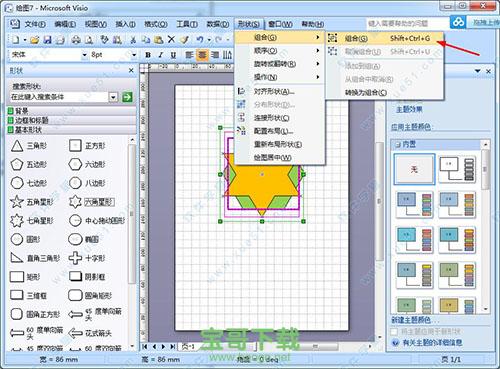Screen dimensions: 500x369
Task: Select the 正方形 square shape
Action: coord(87,146)
